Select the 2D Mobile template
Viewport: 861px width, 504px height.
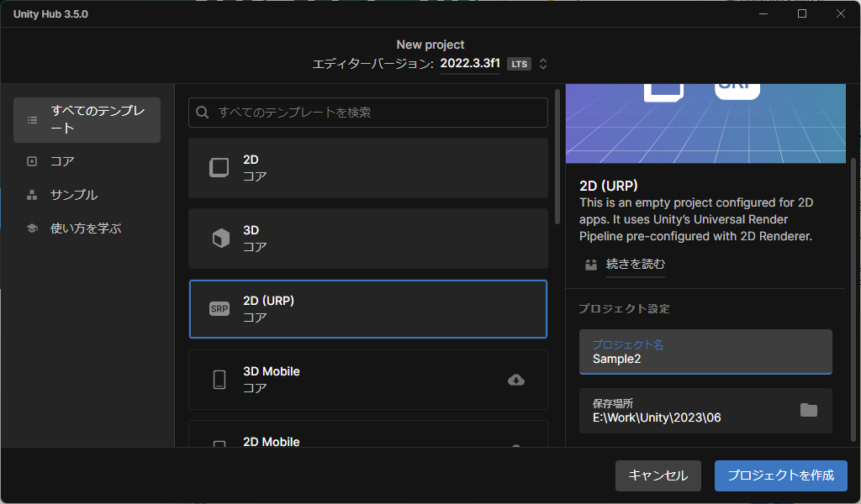(368, 433)
